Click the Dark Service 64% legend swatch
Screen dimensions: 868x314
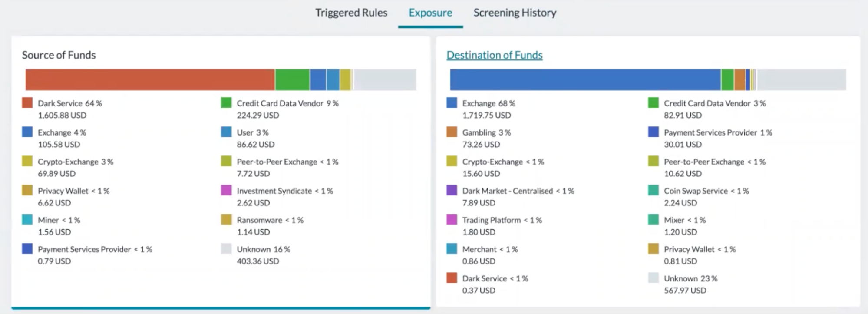click(27, 103)
